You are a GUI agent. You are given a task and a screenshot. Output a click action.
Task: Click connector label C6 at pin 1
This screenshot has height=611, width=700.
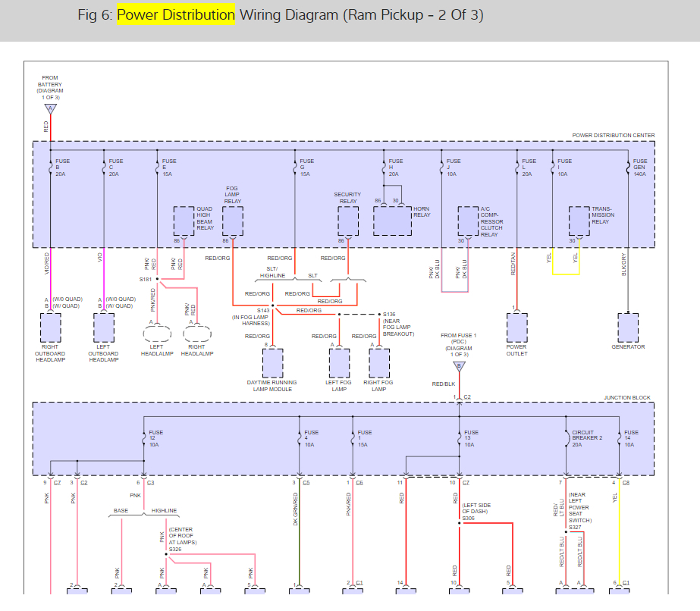coord(359,482)
